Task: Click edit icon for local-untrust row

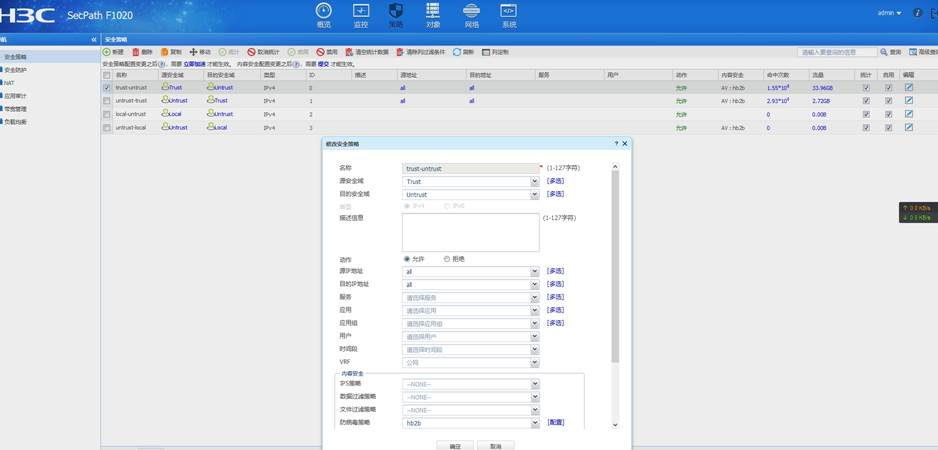Action: coord(909,114)
